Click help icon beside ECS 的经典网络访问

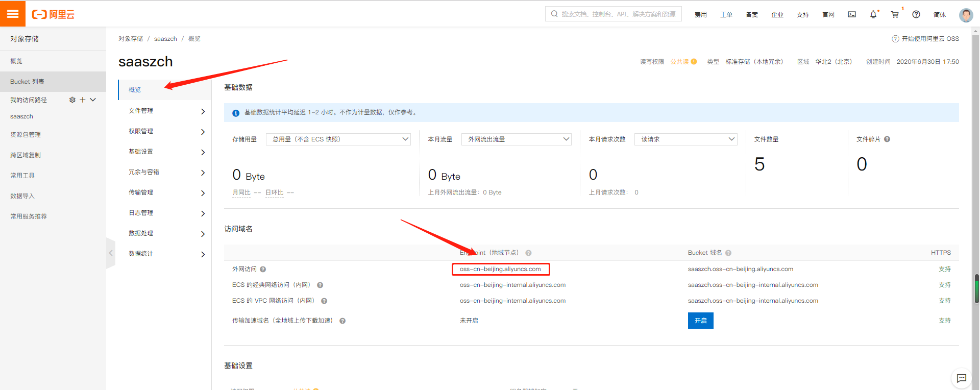tap(320, 285)
